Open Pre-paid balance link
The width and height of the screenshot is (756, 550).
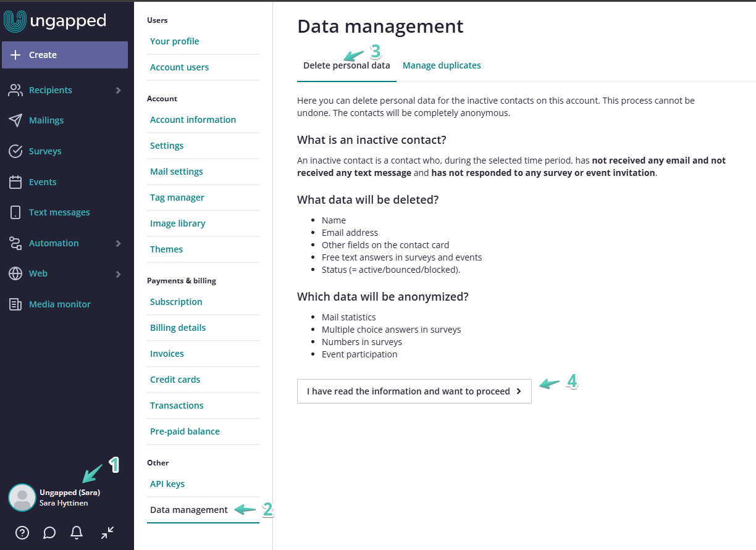click(x=185, y=431)
